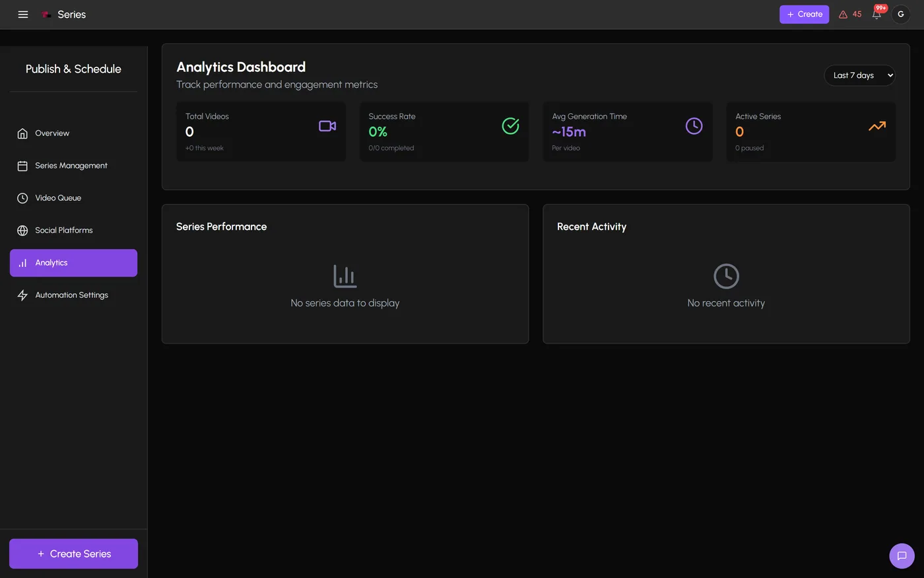Click the Series title in the header
Viewport: 924px width, 578px height.
pos(72,15)
